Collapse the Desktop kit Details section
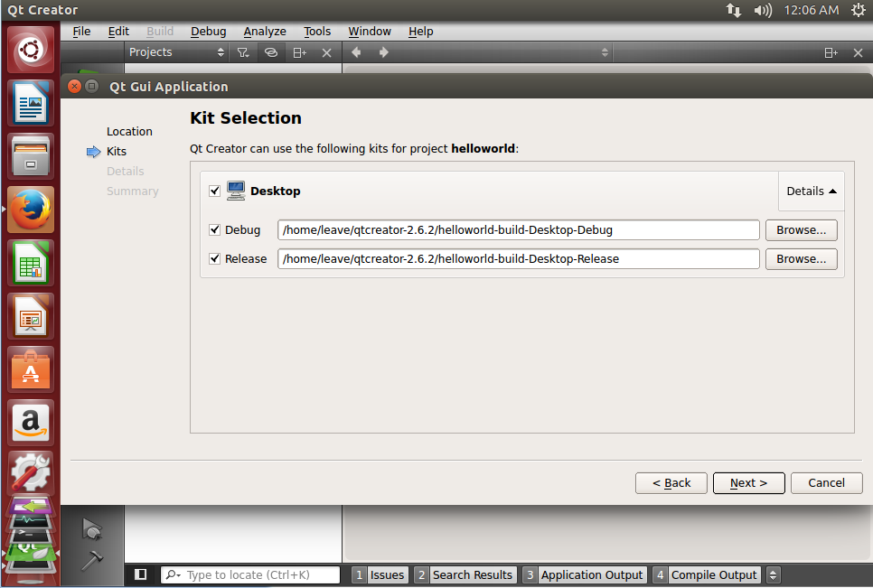This screenshot has height=588, width=873. (x=812, y=191)
